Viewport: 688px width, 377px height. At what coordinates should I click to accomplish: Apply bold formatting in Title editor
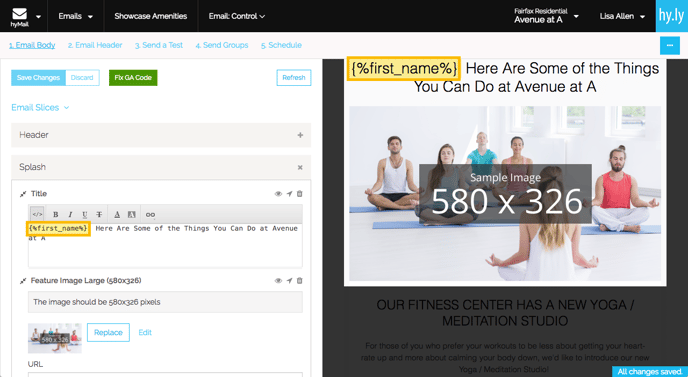pyautogui.click(x=56, y=215)
